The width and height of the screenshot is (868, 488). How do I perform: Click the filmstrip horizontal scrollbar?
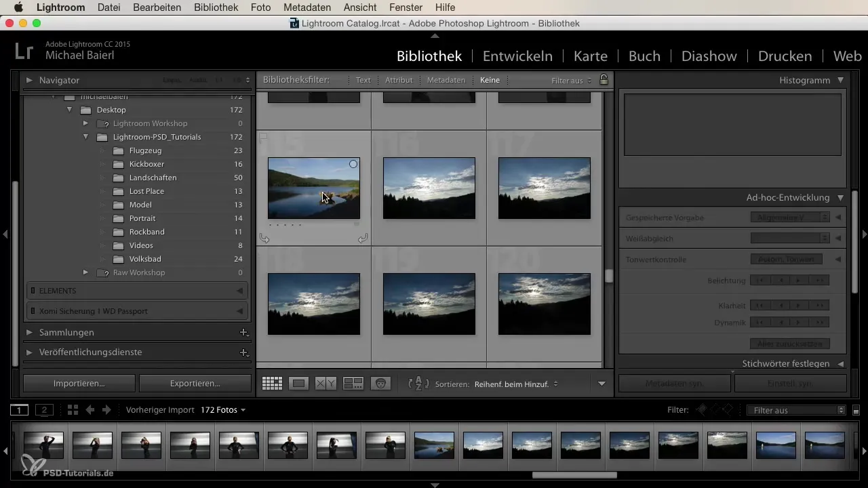[574, 475]
